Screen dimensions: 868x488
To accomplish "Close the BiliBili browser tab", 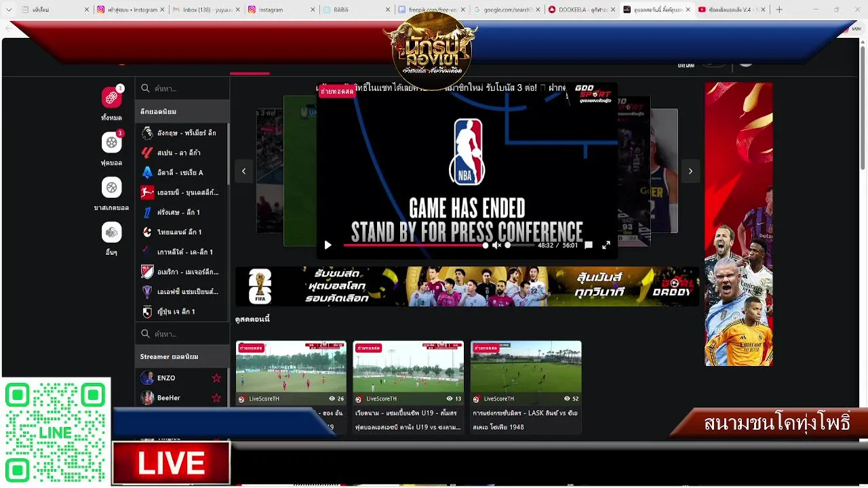I will point(388,9).
